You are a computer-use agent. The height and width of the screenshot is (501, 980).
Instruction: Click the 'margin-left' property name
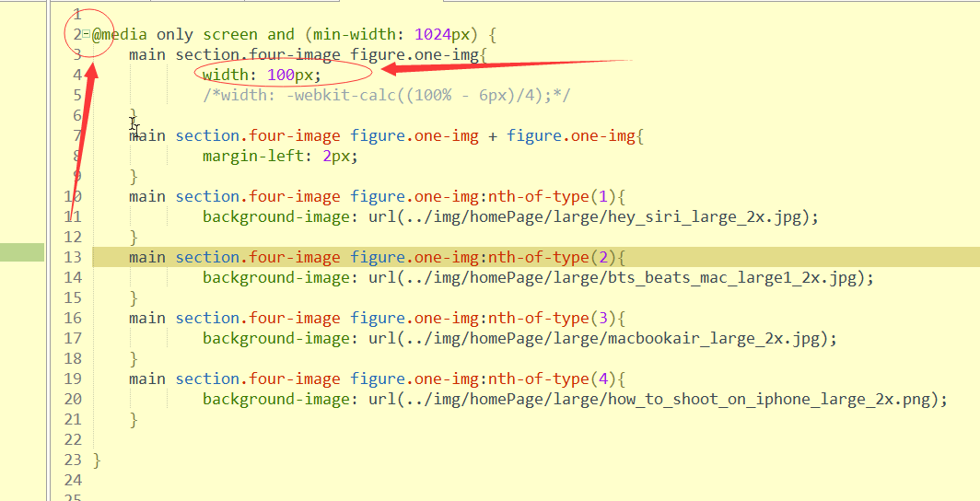(253, 157)
